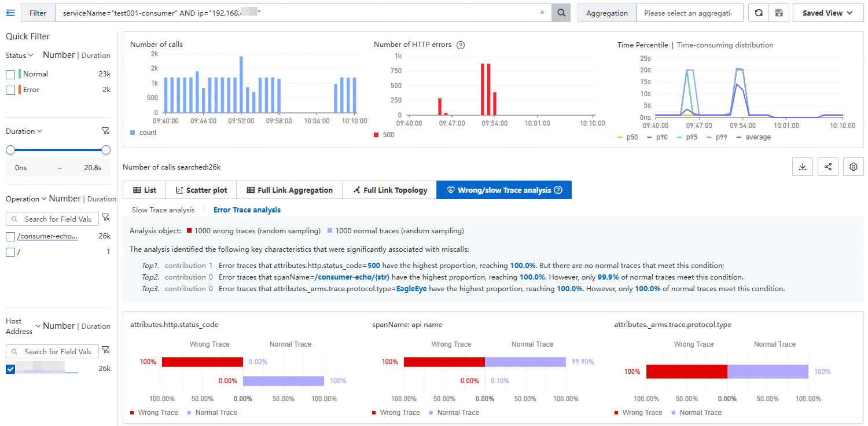Open settings with the gear icon

point(853,167)
